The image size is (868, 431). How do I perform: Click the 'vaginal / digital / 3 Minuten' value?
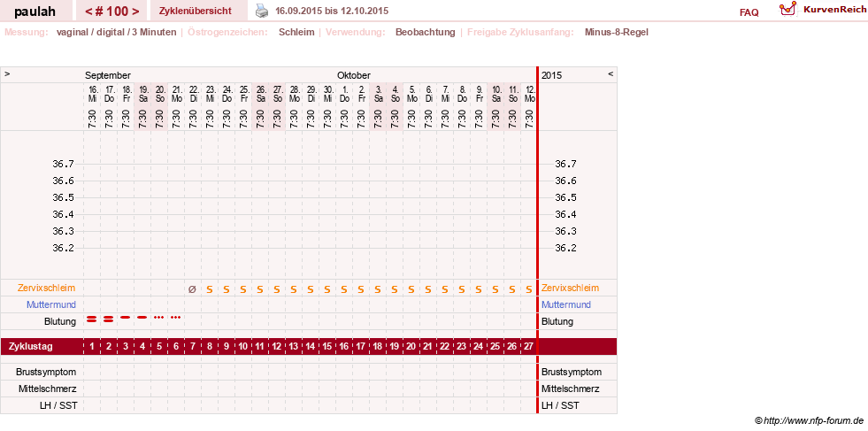pos(116,32)
